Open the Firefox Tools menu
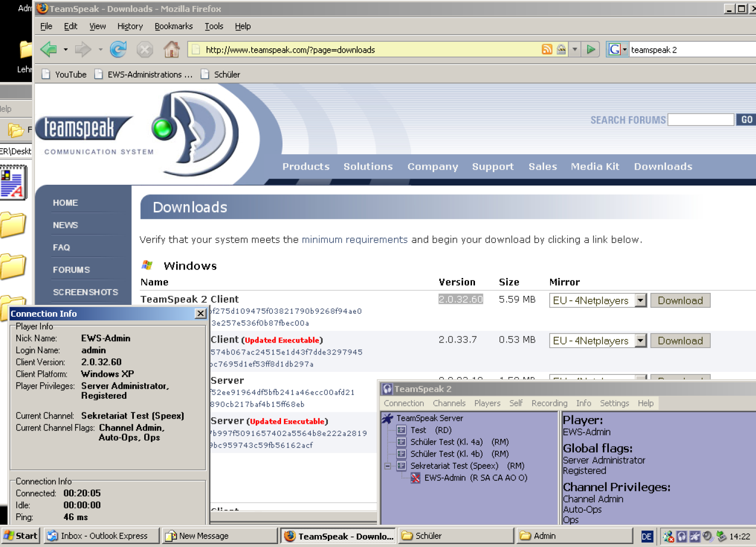Image resolution: width=756 pixels, height=547 pixels. pos(214,26)
